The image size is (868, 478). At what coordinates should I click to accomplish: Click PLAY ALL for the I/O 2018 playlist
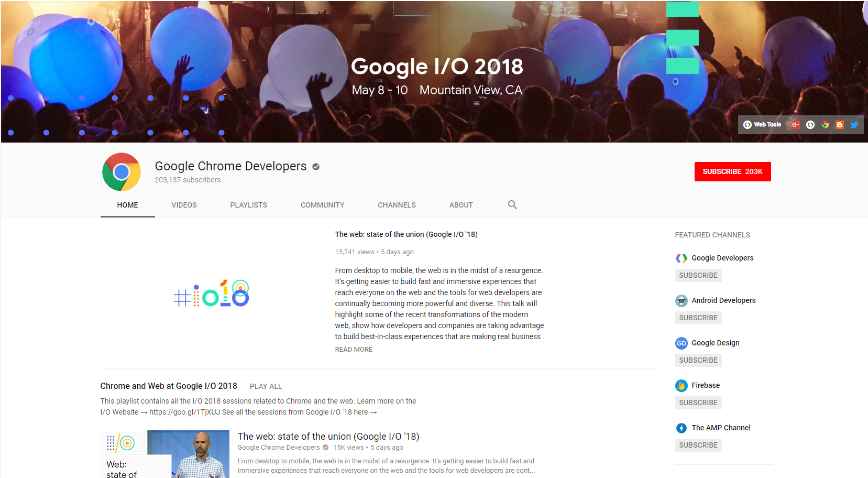click(266, 386)
